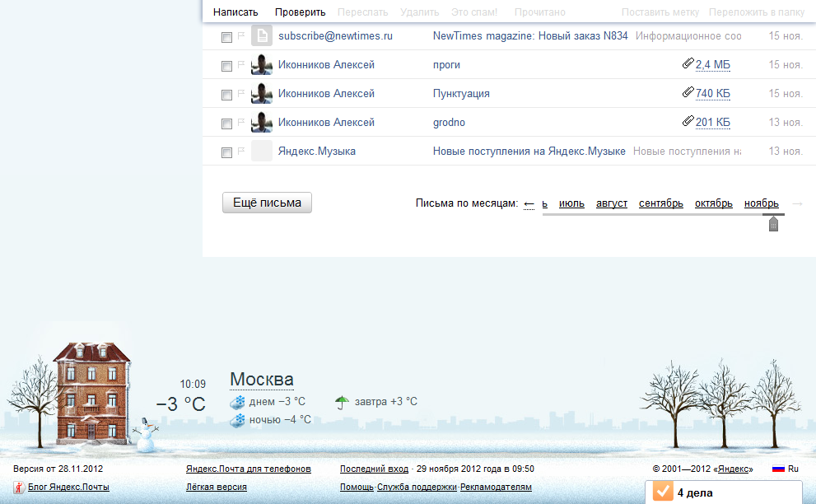Open the Служба поддержки link

click(x=417, y=487)
